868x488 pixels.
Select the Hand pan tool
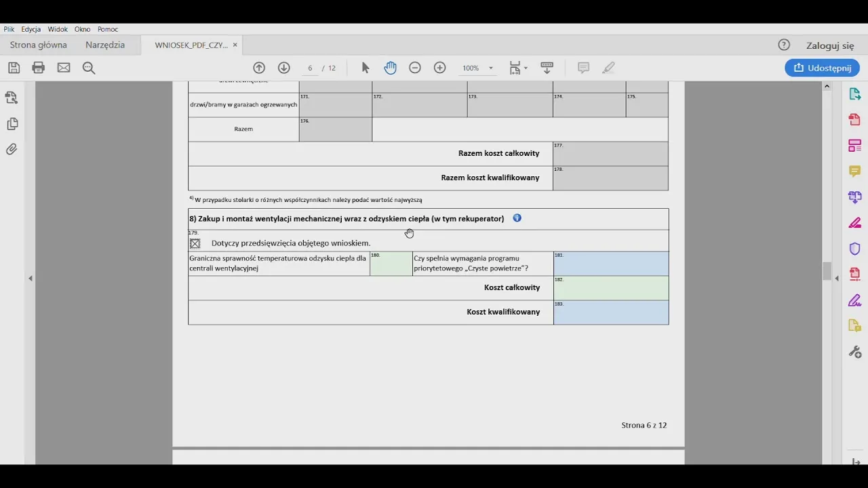coord(390,68)
